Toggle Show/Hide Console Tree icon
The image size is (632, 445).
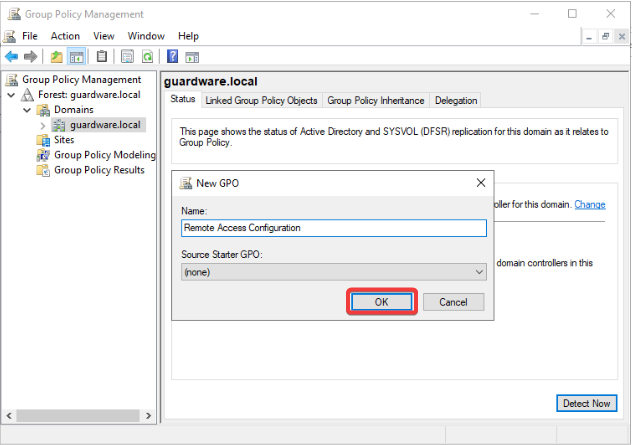tap(77, 57)
